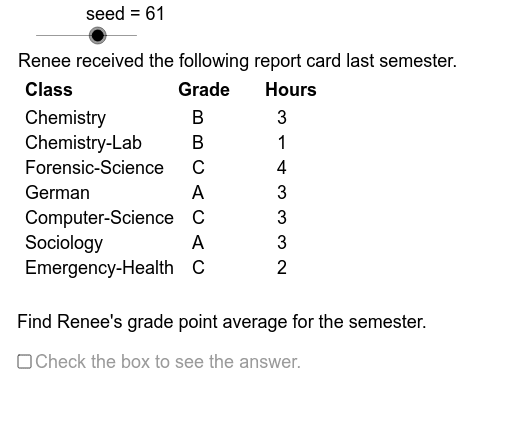Click the seed slider handle
The image size is (519, 425).
(98, 35)
